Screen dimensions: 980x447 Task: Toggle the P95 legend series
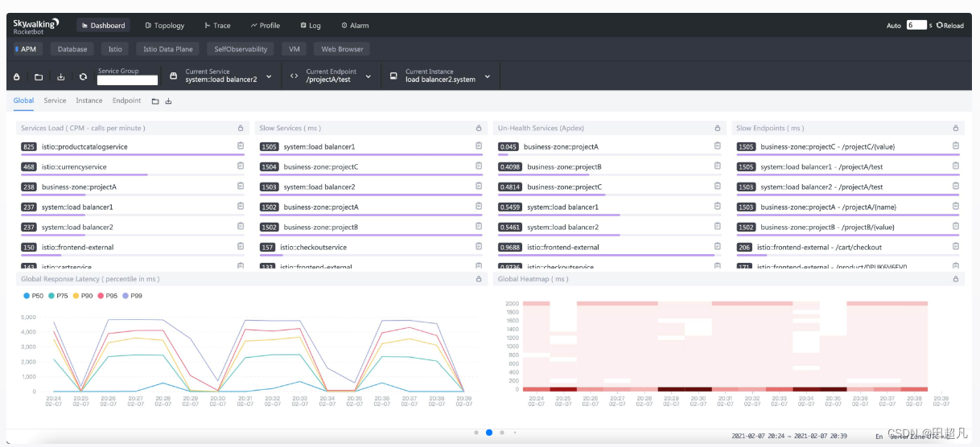(x=108, y=296)
